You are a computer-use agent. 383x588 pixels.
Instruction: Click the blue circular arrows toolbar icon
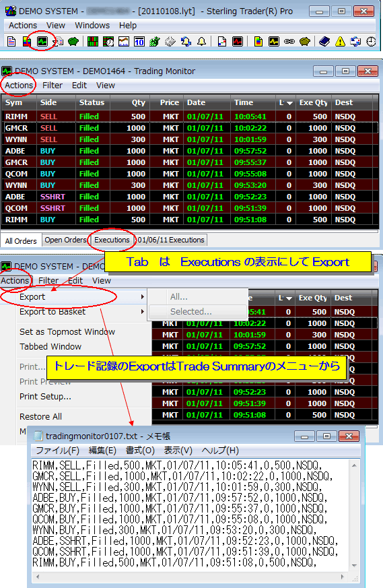pyautogui.click(x=186, y=41)
